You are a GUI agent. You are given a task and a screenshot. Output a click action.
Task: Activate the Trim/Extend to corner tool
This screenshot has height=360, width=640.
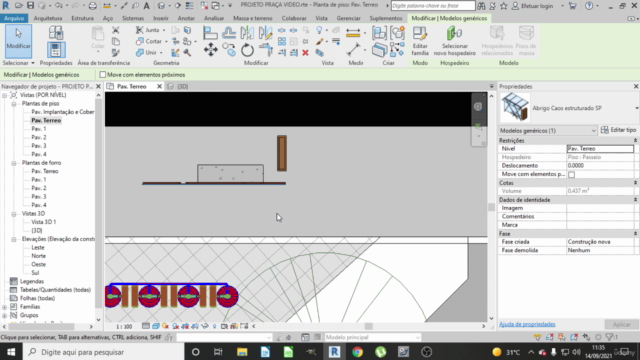tap(266, 50)
